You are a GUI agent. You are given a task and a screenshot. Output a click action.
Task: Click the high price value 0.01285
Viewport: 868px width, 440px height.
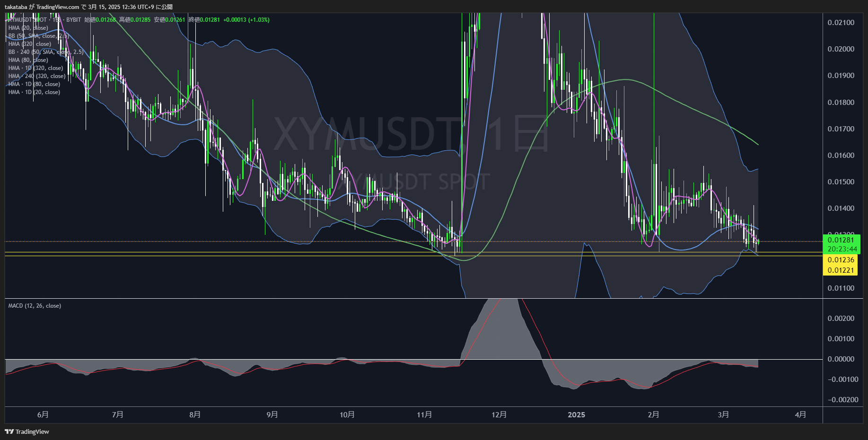[140, 20]
